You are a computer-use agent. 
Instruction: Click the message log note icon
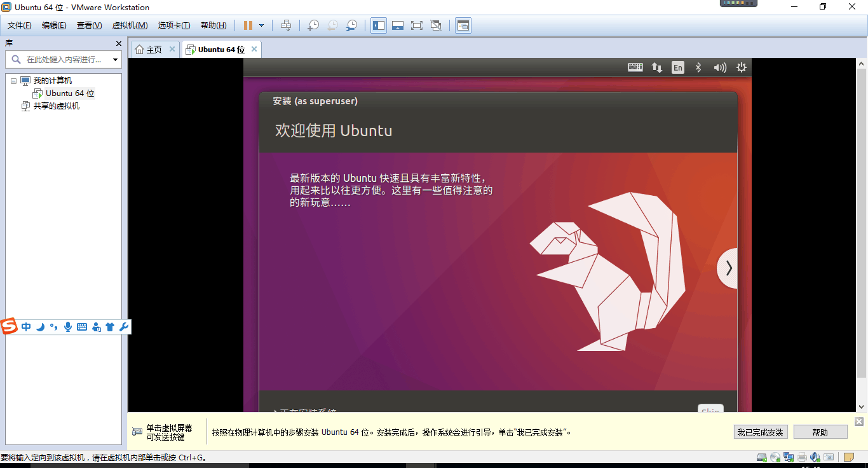point(848,457)
